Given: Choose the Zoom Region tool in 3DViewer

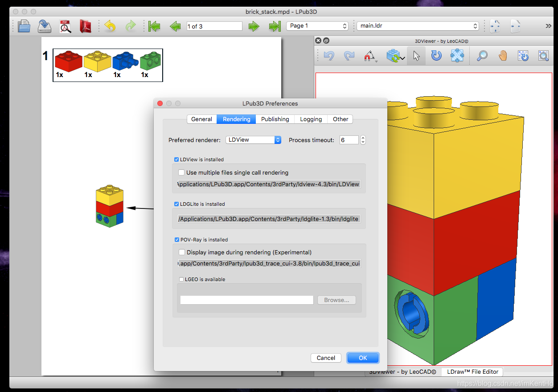Looking at the screenshot, I should (543, 56).
